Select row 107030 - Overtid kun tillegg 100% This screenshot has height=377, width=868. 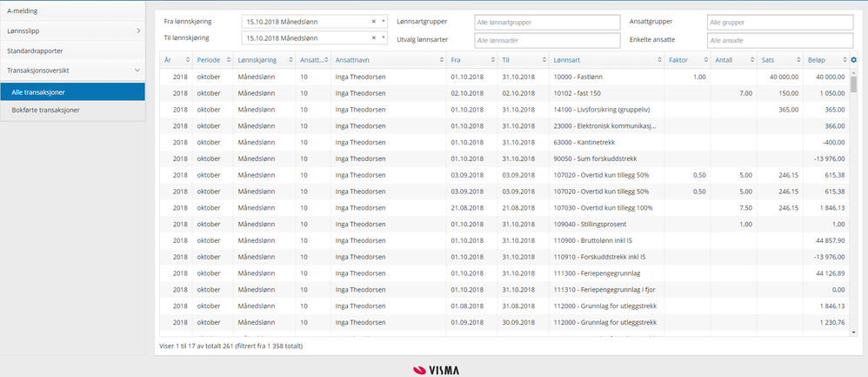504,208
